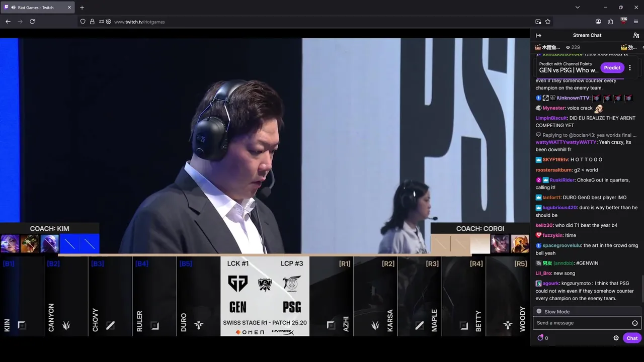Open the list all tabs dropdown
Image resolution: width=644 pixels, height=362 pixels.
click(577, 8)
